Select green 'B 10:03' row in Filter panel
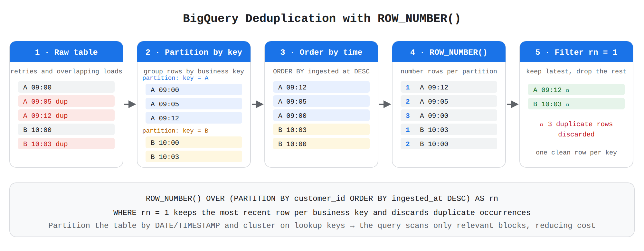Screen dimensions: 644x251 (576, 104)
